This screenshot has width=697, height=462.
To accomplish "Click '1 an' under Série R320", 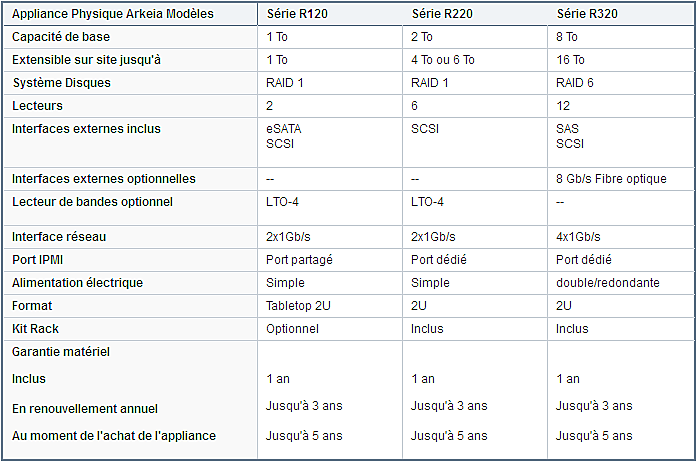I will click(568, 379).
